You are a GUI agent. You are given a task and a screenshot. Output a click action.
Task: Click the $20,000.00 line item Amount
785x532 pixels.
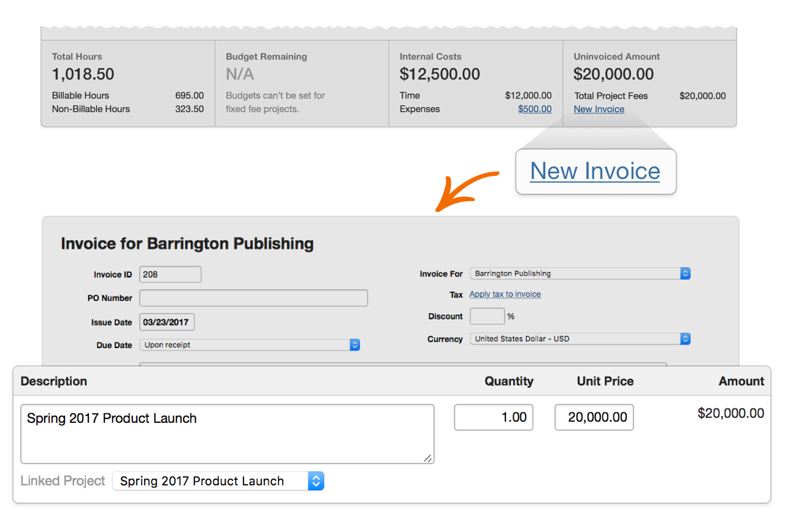[730, 414]
